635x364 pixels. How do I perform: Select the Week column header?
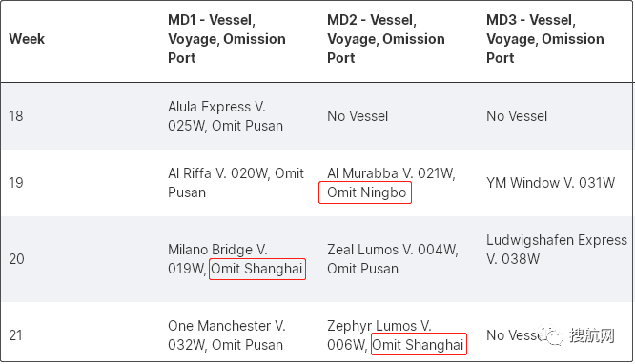(27, 39)
